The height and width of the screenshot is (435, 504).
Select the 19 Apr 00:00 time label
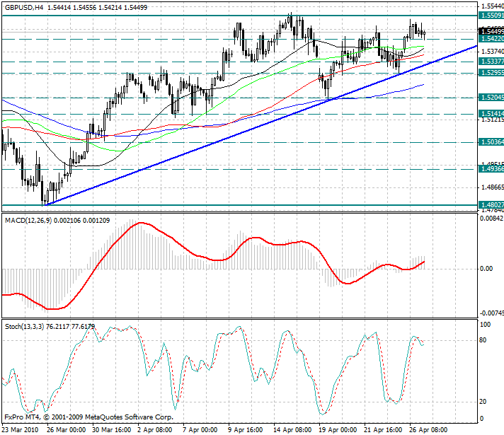[x=338, y=430]
